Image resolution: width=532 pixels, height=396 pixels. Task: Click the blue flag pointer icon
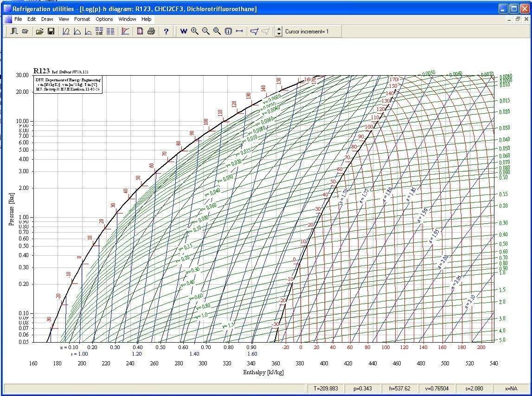(x=254, y=31)
